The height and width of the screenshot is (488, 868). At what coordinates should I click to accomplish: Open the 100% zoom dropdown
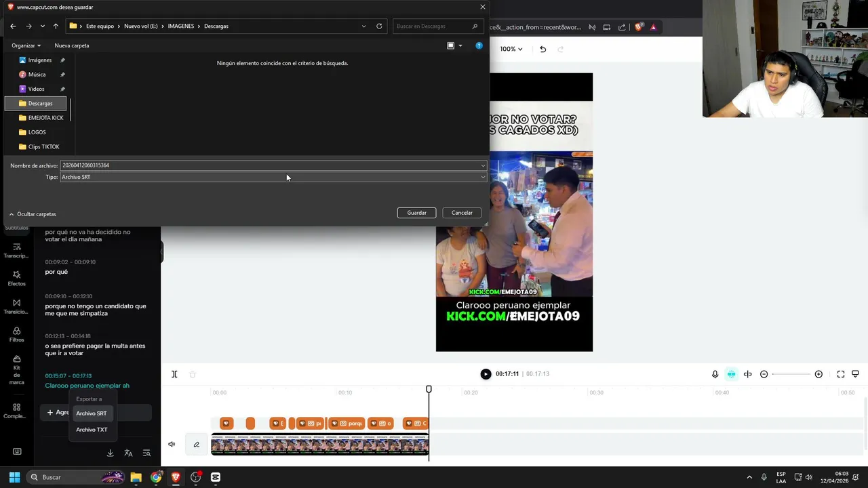coord(511,49)
